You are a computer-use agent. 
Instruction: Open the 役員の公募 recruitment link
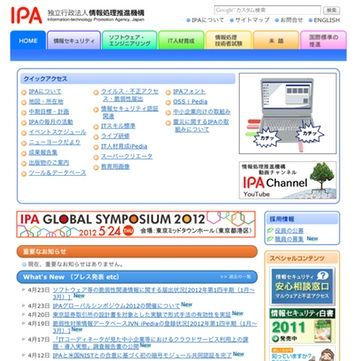[289, 231]
